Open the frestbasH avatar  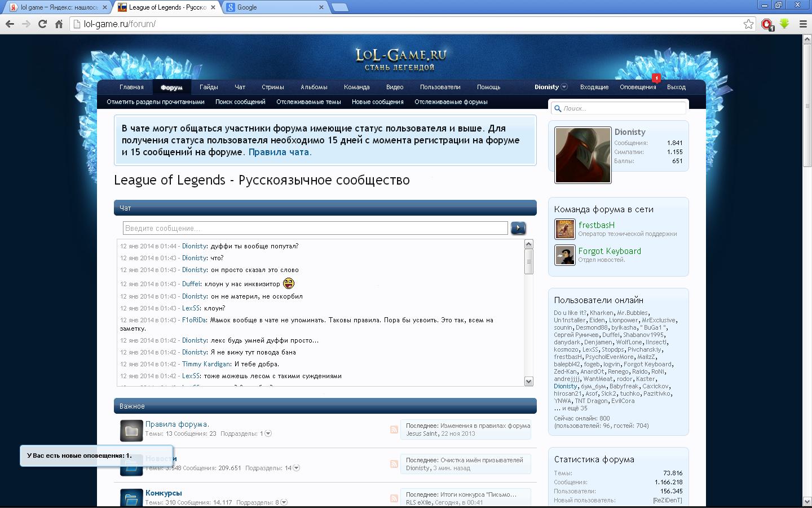click(564, 229)
